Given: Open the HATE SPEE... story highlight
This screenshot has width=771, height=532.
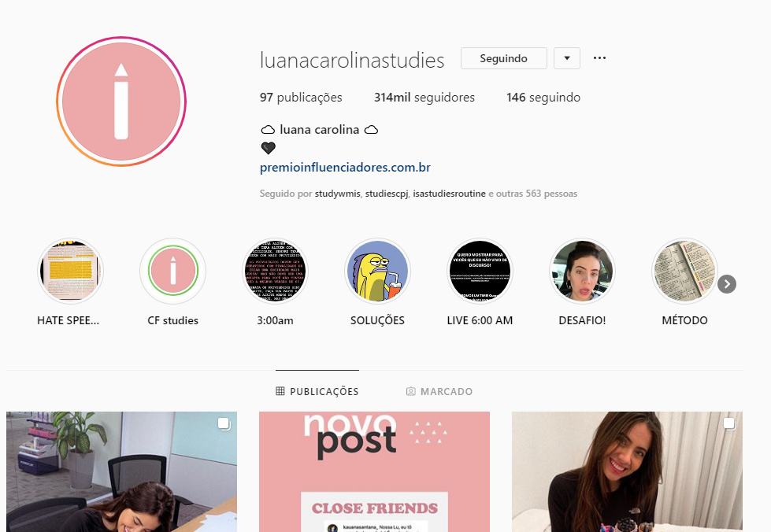Looking at the screenshot, I should point(70,272).
